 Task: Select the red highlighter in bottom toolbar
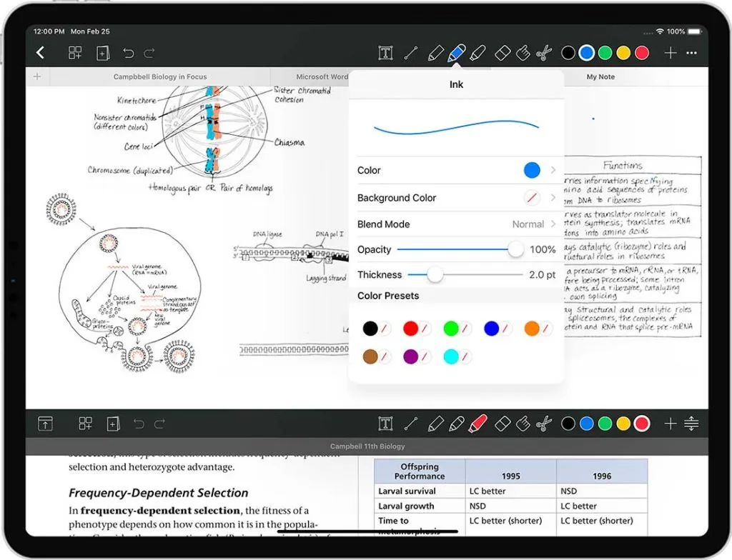[478, 424]
